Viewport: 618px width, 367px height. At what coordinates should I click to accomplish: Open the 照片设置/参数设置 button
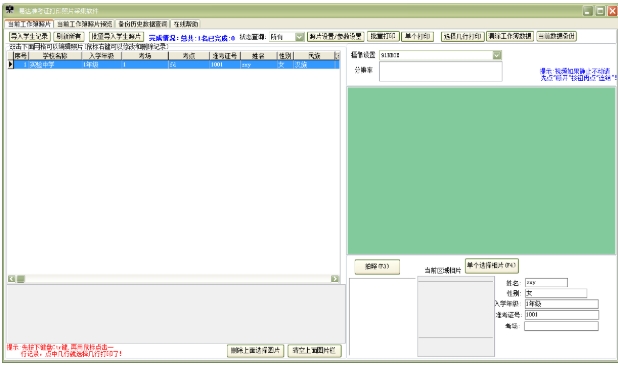[335, 36]
